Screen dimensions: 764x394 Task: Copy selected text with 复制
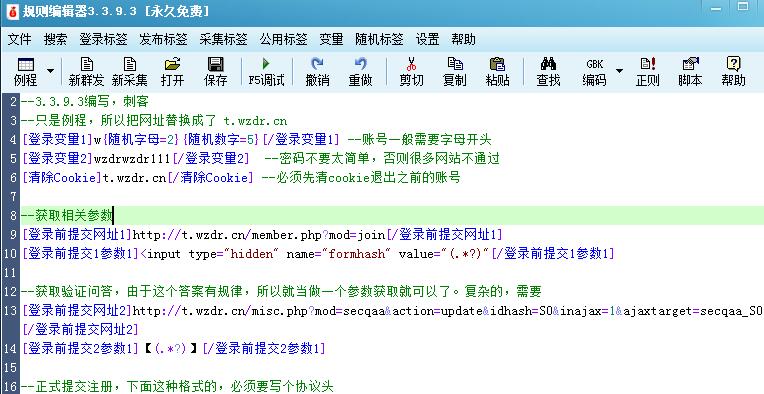click(455, 72)
